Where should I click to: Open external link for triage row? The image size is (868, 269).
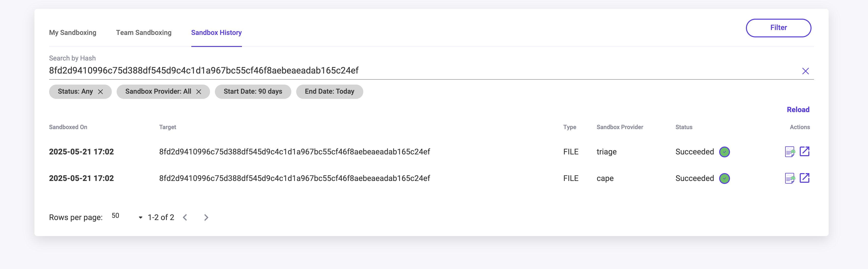click(804, 151)
